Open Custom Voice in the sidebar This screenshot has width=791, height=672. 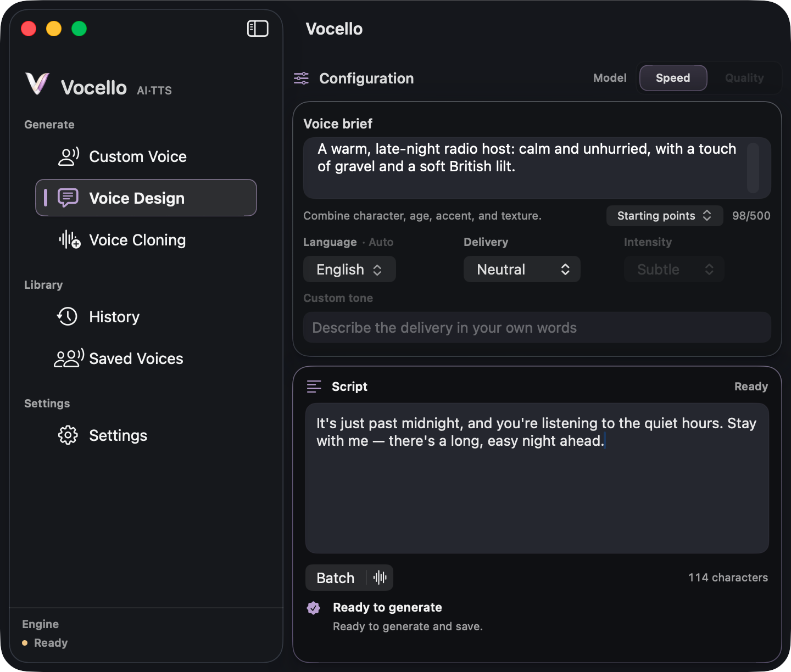coord(146,156)
